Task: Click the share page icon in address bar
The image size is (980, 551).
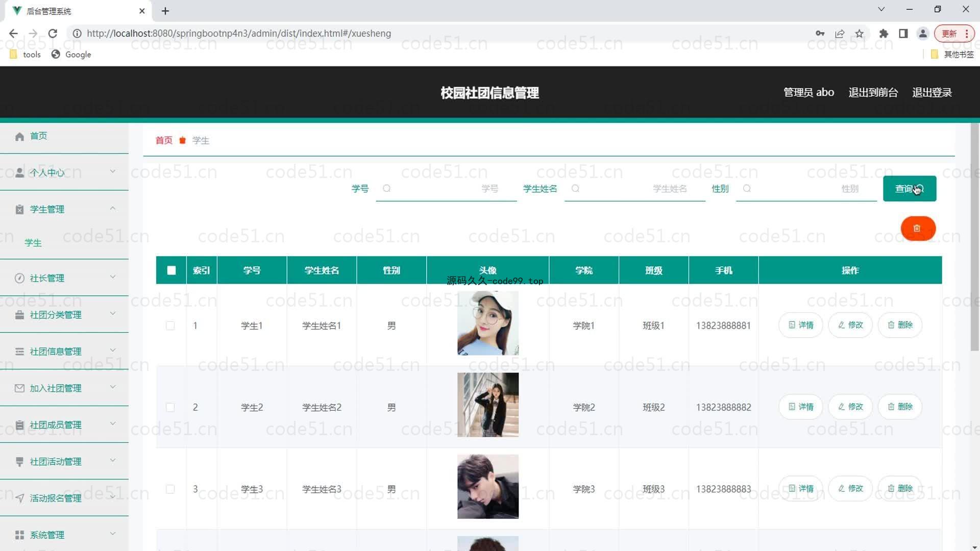Action: point(840,34)
